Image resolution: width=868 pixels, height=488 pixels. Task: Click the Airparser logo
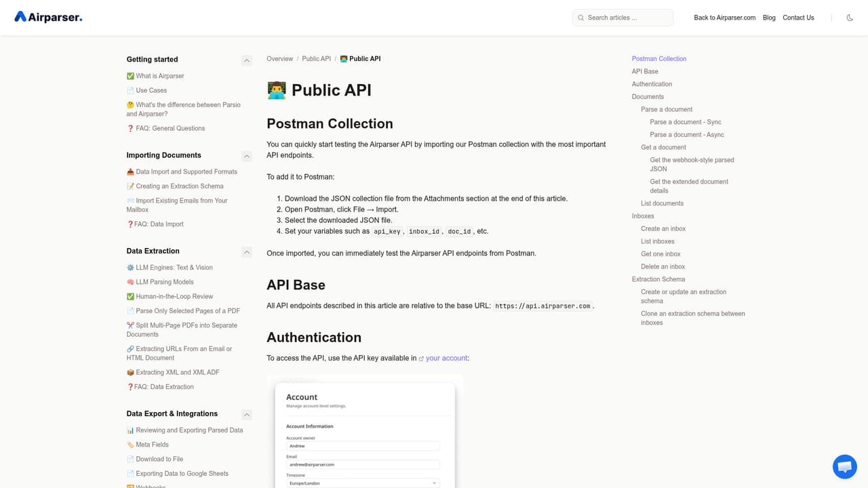(x=48, y=17)
